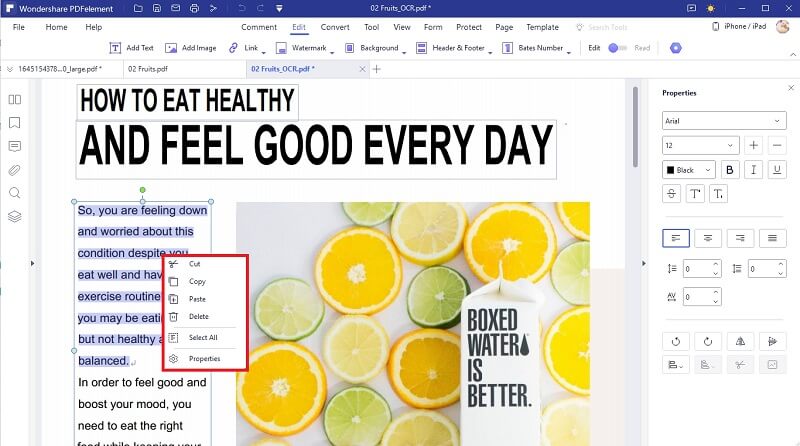800x446 pixels.
Task: Open the iPhone / iPad link
Action: (x=739, y=26)
